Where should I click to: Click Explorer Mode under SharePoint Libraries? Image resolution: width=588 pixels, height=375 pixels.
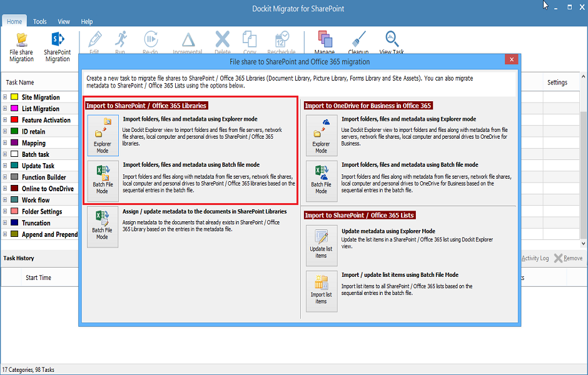[103, 135]
